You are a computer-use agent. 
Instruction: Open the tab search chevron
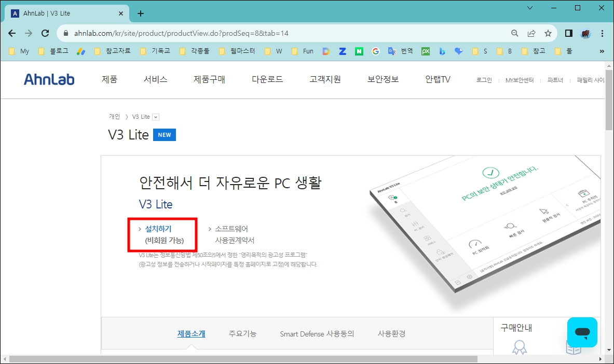pos(530,8)
